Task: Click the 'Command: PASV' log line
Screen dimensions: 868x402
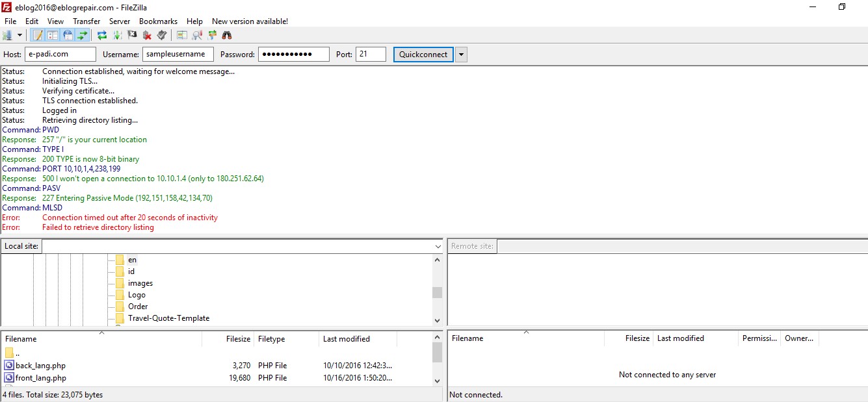Action: [x=31, y=188]
